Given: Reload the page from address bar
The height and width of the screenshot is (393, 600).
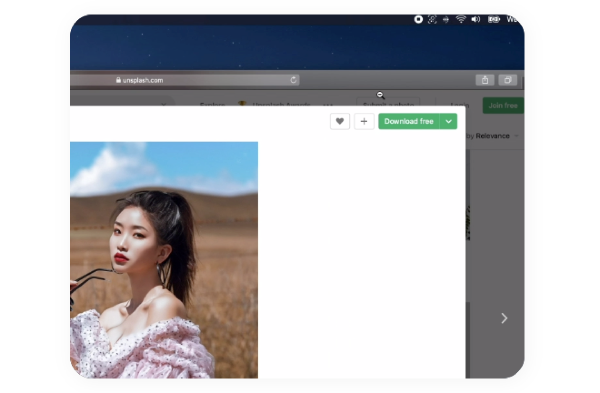Looking at the screenshot, I should coord(293,80).
